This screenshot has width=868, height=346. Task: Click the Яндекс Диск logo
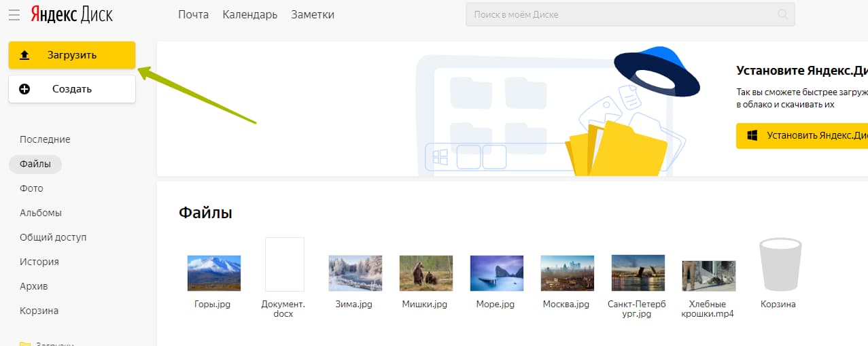tap(71, 14)
